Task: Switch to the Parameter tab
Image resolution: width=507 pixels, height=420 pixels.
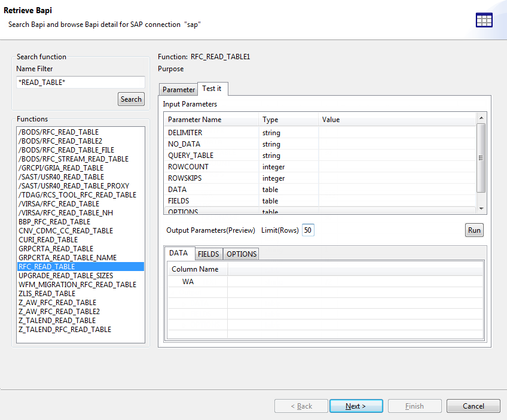Action: click(x=178, y=89)
